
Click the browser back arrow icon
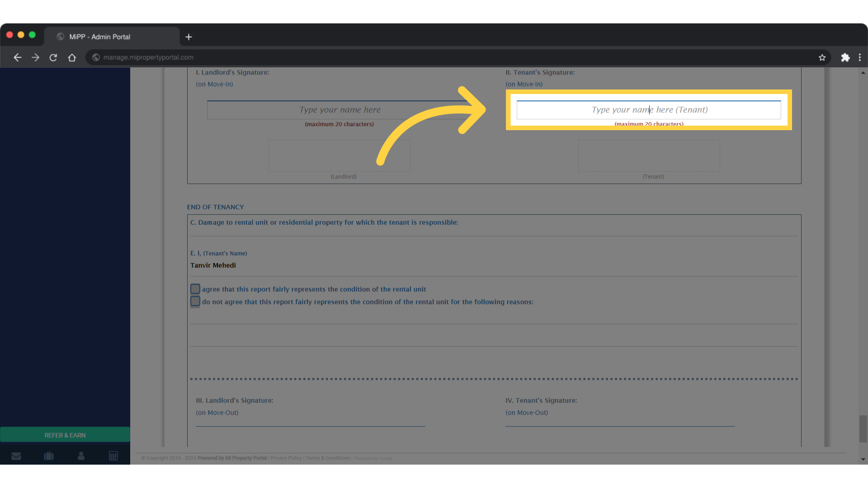(18, 57)
